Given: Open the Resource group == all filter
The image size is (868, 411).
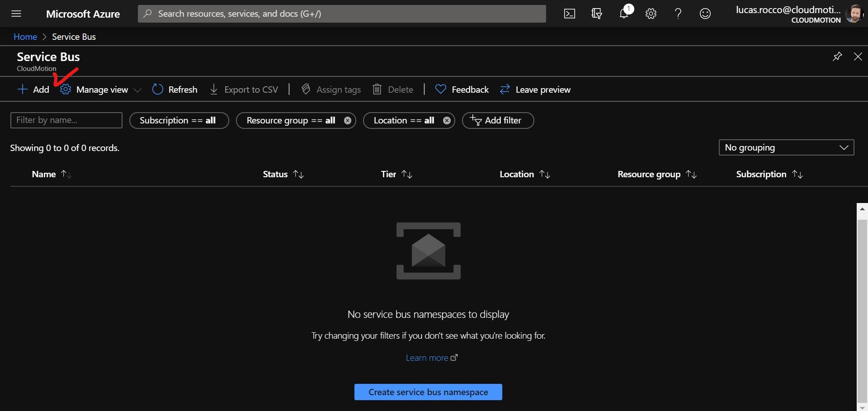Looking at the screenshot, I should coord(290,120).
